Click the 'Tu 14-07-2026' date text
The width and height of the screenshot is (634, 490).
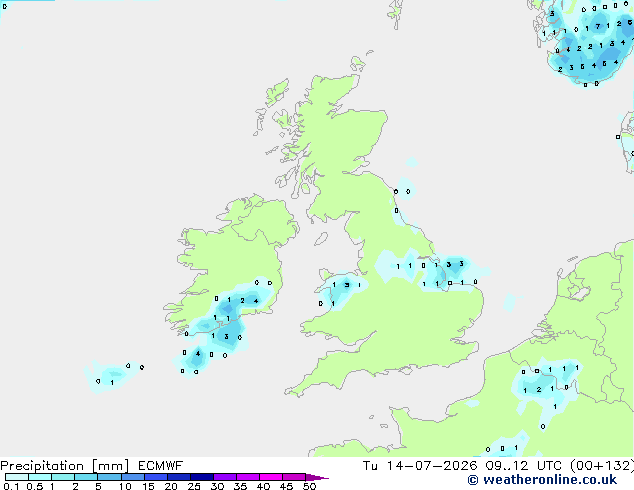click(x=420, y=466)
